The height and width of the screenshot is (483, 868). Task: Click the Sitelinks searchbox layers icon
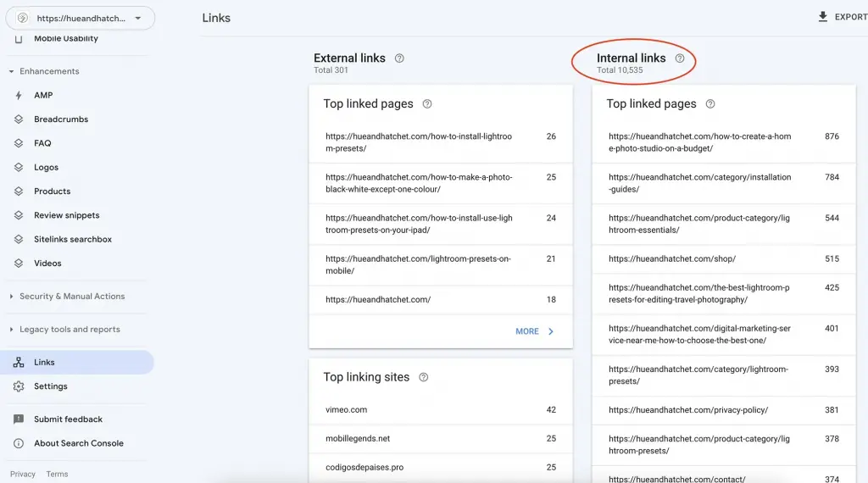tap(19, 239)
